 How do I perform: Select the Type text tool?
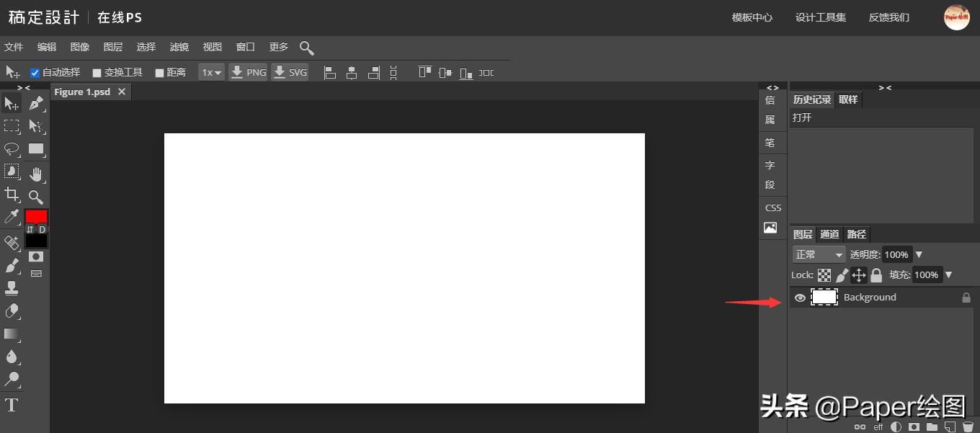(x=12, y=405)
